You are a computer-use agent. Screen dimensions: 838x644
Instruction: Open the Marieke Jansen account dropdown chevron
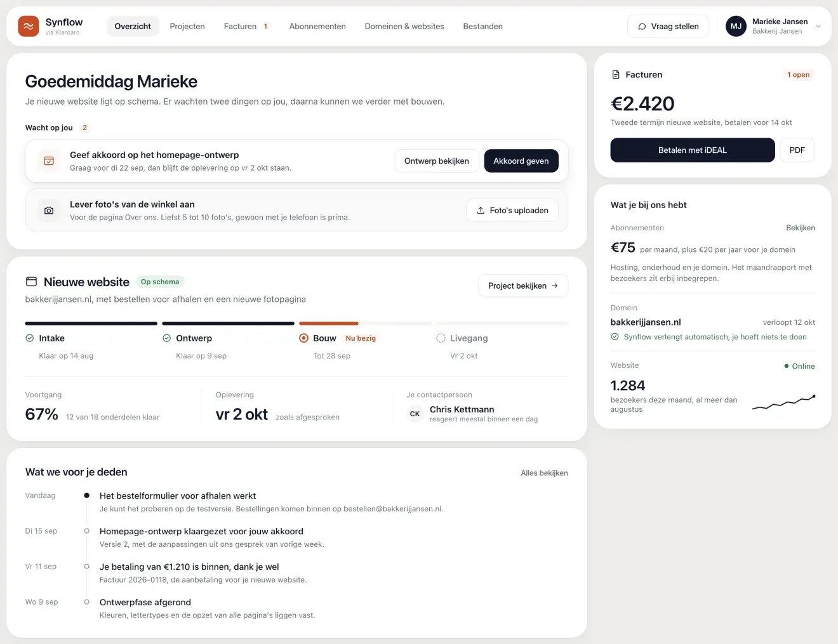tap(818, 27)
